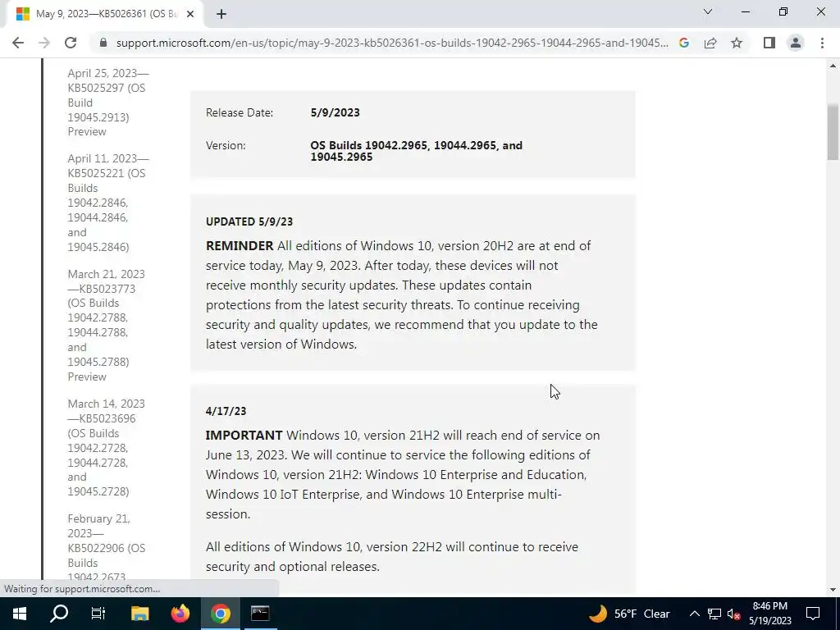This screenshot has height=630, width=840.
Task: View site security lock info
Action: pos(103,43)
